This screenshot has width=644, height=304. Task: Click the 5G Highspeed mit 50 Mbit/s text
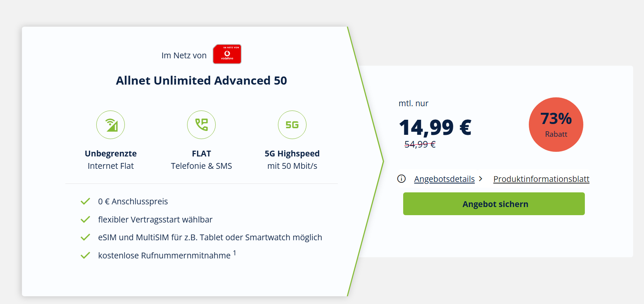pyautogui.click(x=292, y=160)
